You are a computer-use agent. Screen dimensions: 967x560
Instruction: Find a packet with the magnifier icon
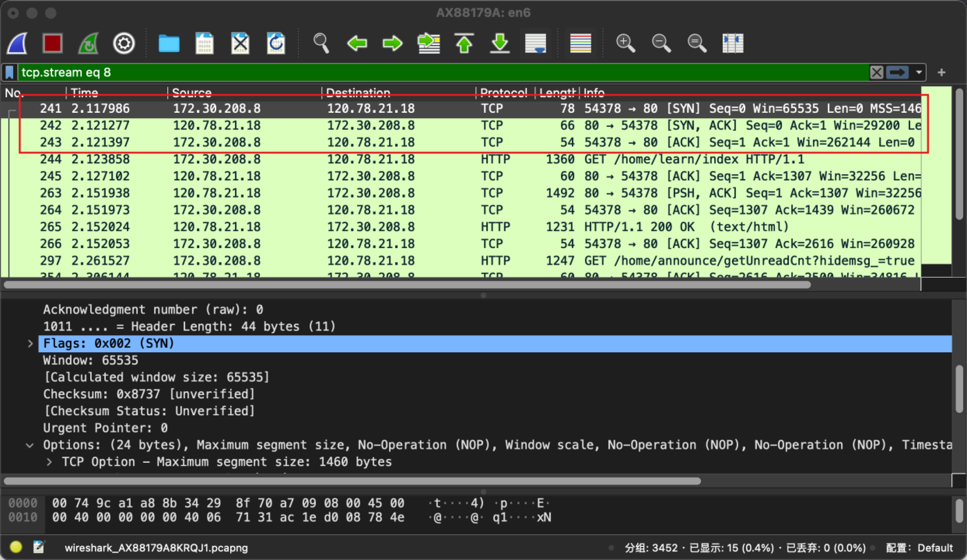tap(321, 43)
